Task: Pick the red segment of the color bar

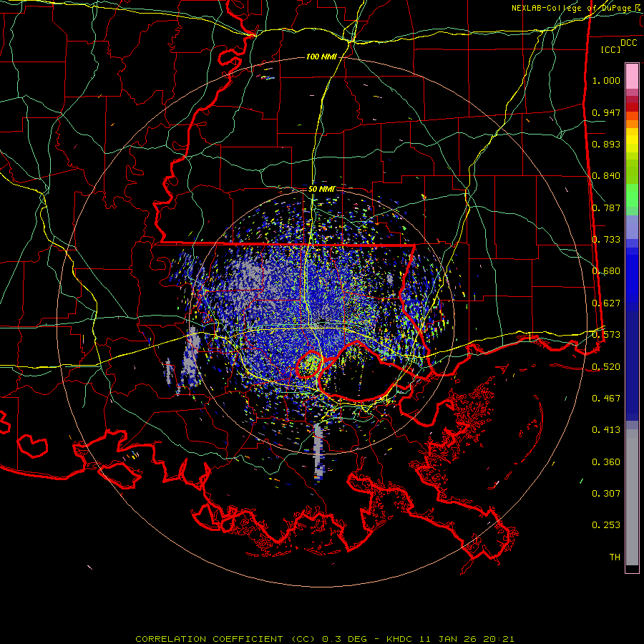Action: pos(632,107)
